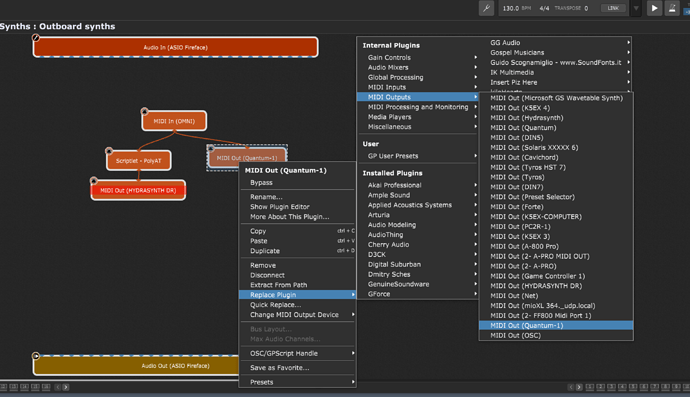This screenshot has width=690, height=397.
Task: Select the MIDI Out (HYDRASYNTH DR) block
Action: (138, 191)
